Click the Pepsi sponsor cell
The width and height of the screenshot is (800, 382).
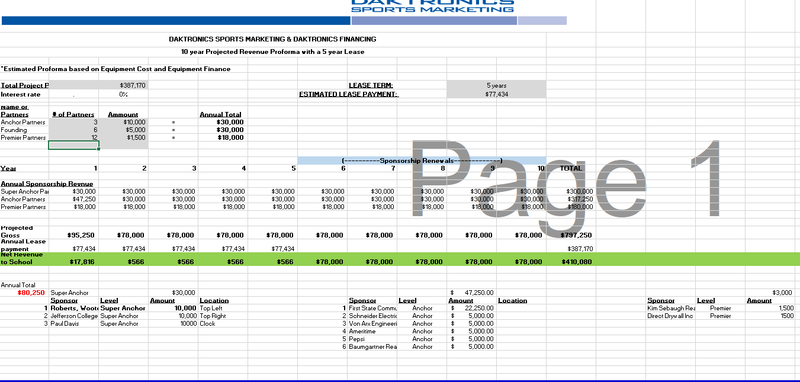coord(372,339)
